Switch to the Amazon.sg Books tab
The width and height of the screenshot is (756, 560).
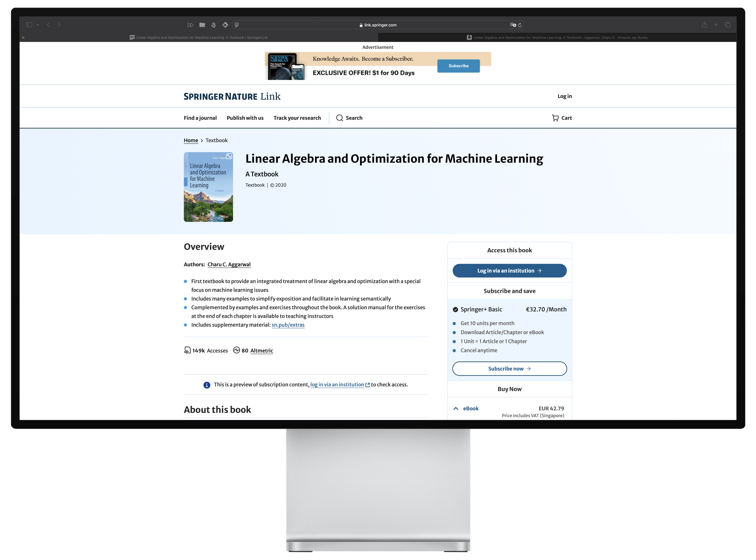(x=557, y=38)
